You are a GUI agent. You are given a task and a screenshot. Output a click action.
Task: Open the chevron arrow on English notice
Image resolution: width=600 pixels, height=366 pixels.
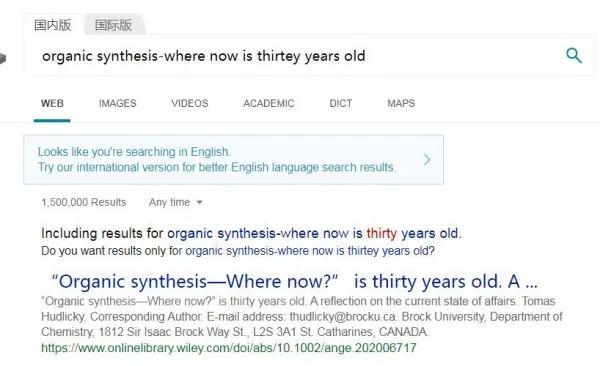pyautogui.click(x=427, y=160)
